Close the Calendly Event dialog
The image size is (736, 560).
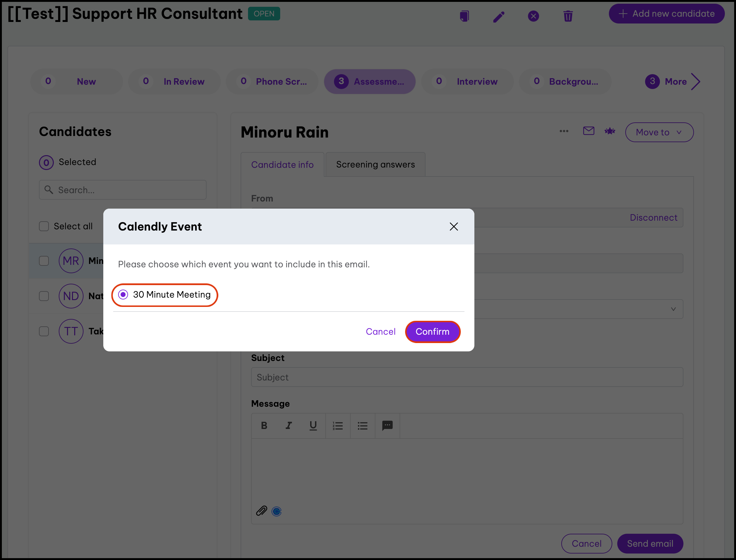(454, 227)
